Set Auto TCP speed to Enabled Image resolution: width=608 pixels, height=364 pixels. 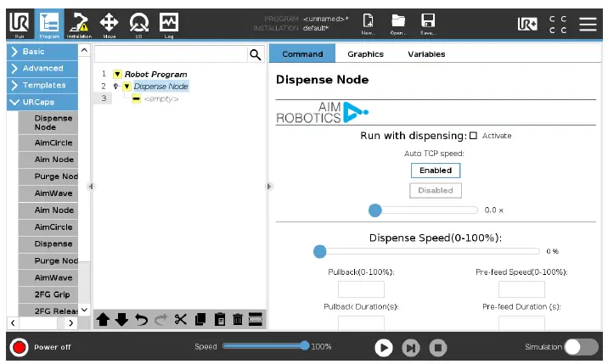[436, 171]
